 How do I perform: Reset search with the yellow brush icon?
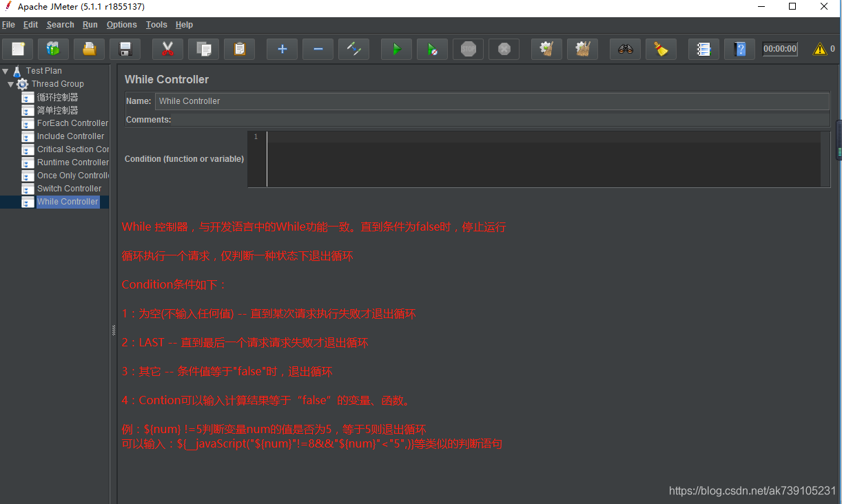pos(661,49)
